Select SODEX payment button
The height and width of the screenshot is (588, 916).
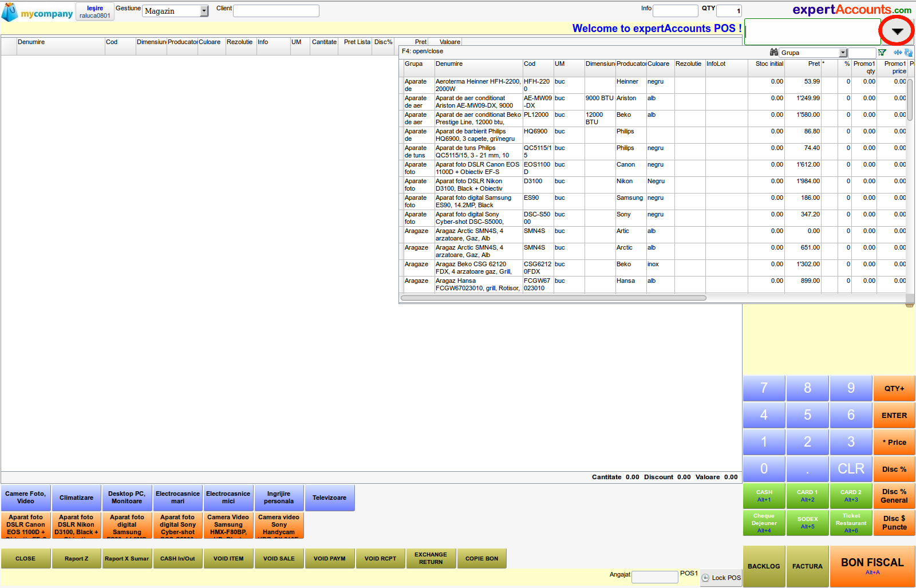coord(807,523)
